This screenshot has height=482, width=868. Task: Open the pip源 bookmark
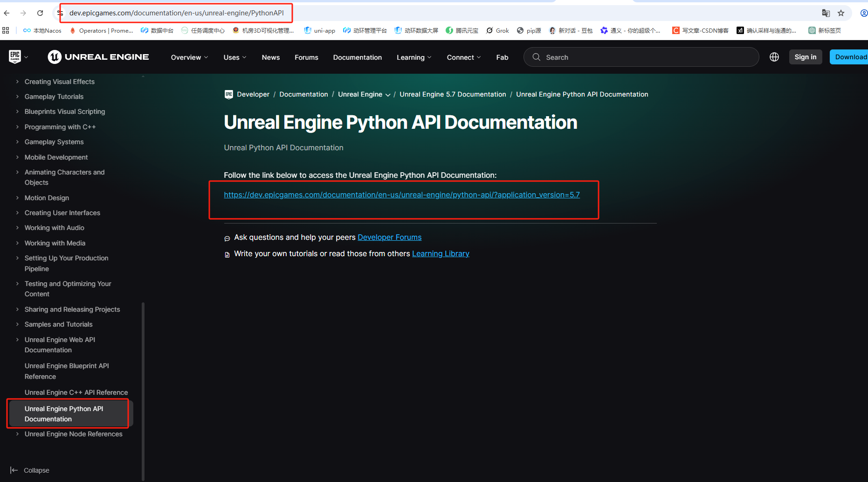[x=529, y=30]
